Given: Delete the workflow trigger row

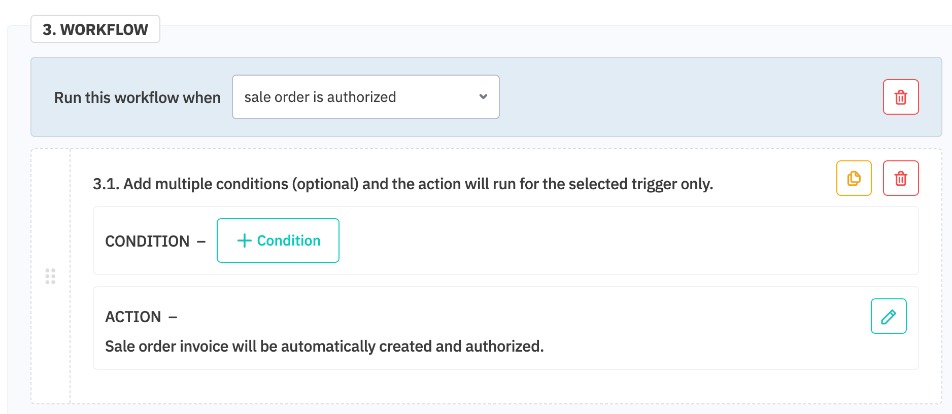Looking at the screenshot, I should 900,98.
